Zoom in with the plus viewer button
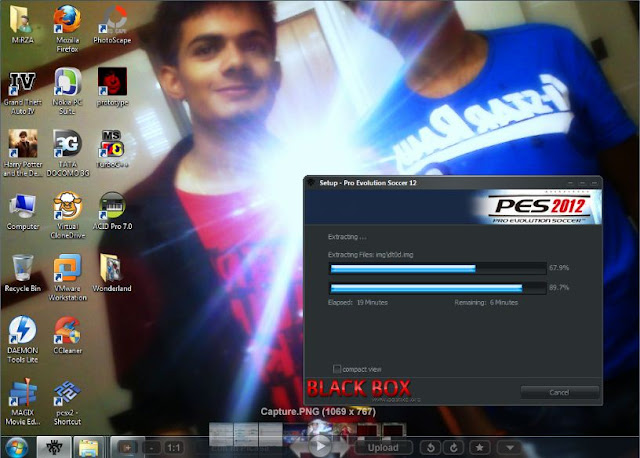The width and height of the screenshot is (640, 458). click(x=127, y=448)
